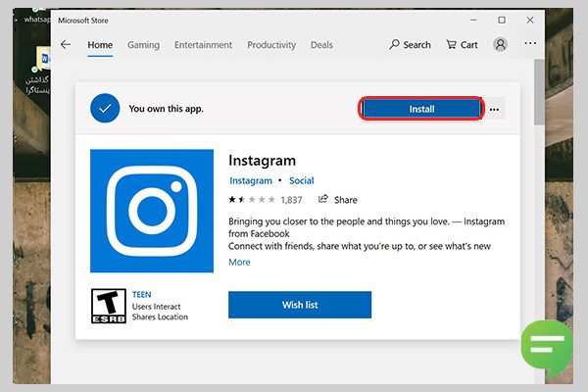
Task: Add Instagram to Wish list
Action: [300, 305]
